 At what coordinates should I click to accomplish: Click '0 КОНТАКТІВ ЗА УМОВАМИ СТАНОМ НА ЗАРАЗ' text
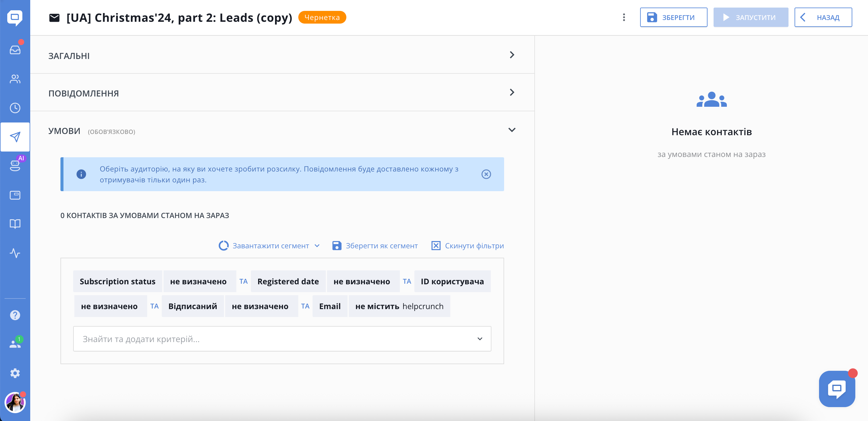[144, 215]
